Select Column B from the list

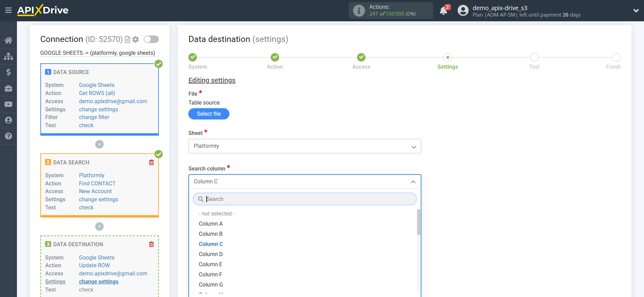pos(211,234)
